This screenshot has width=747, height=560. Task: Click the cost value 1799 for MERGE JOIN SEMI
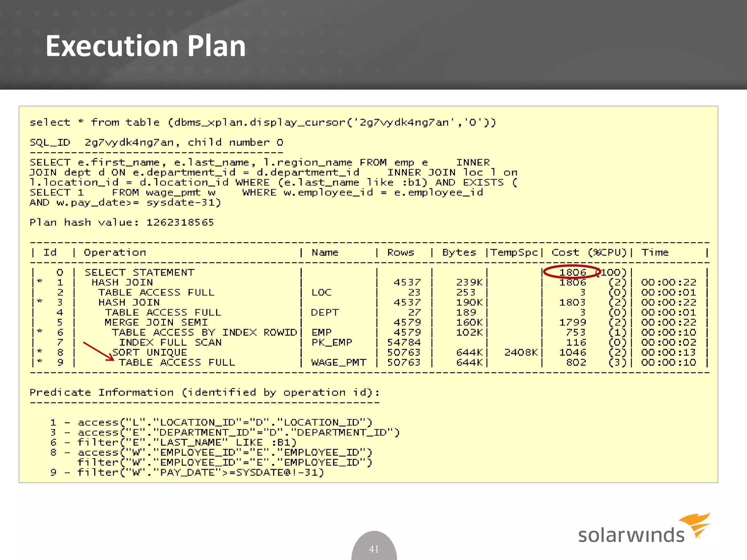tap(573, 322)
